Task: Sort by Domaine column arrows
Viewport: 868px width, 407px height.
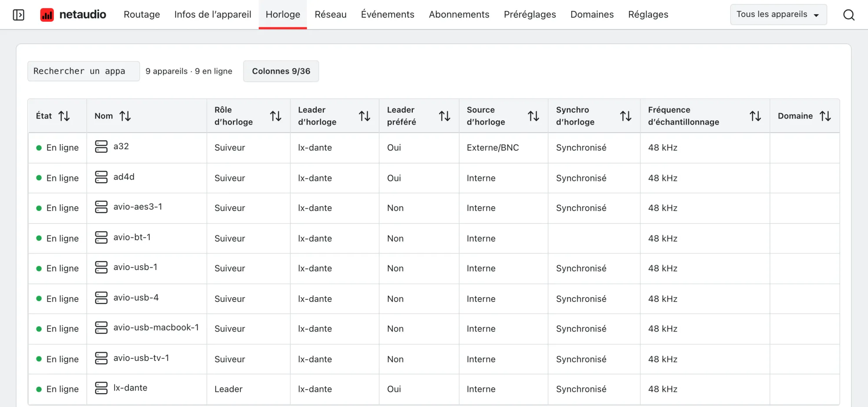Action: pos(825,116)
